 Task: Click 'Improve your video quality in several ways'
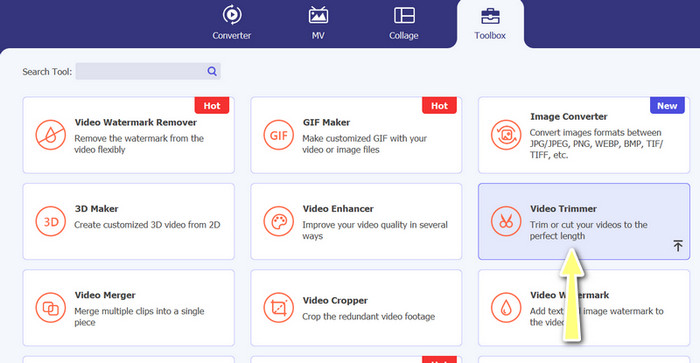375,230
